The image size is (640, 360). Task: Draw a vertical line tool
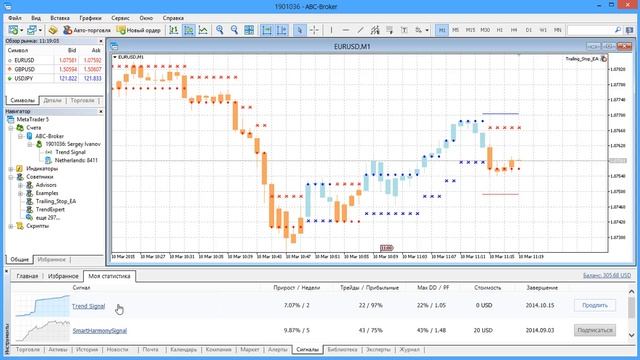point(331,30)
